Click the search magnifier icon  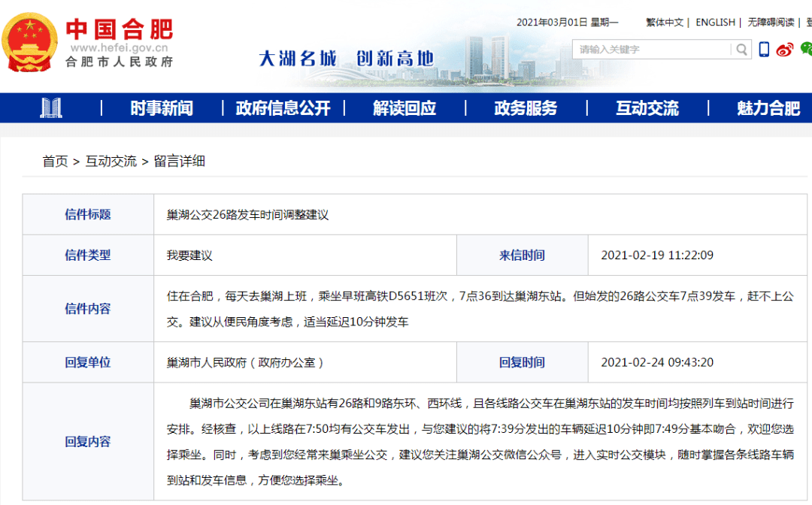(741, 49)
